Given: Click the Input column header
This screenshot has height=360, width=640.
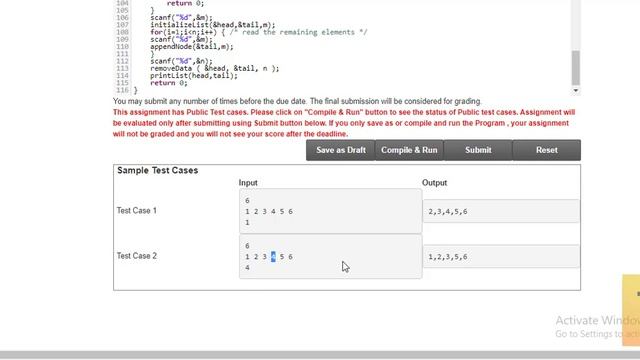Looking at the screenshot, I should (248, 183).
